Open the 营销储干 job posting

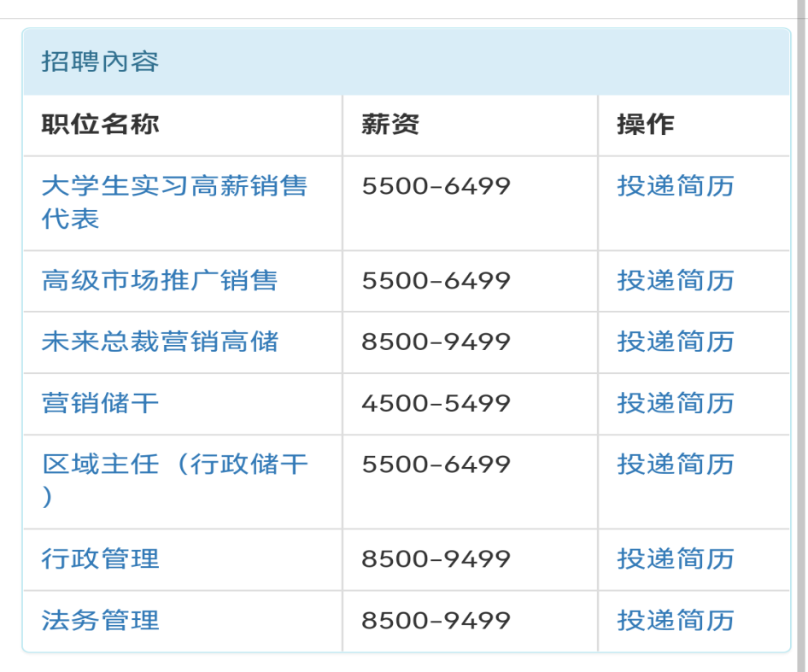click(x=101, y=403)
